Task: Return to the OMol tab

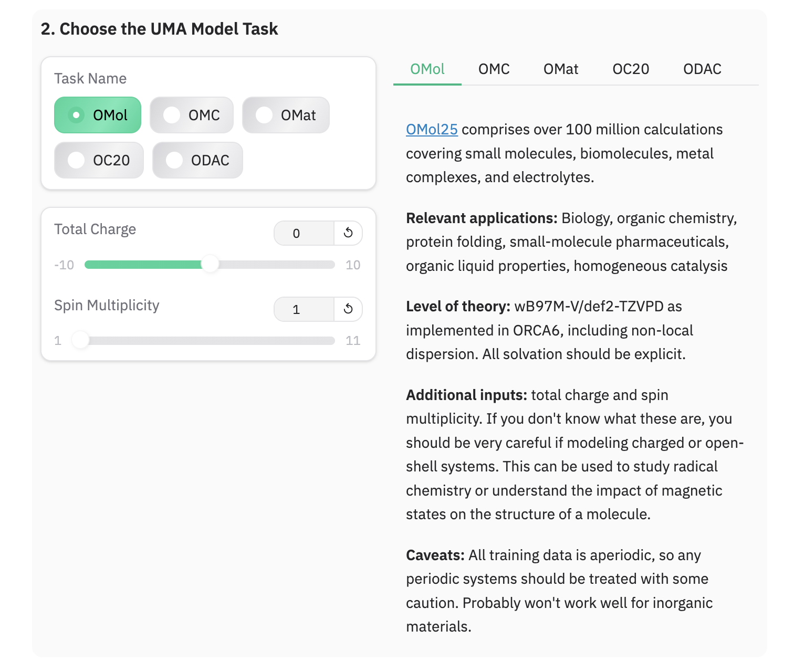Action: 427,69
